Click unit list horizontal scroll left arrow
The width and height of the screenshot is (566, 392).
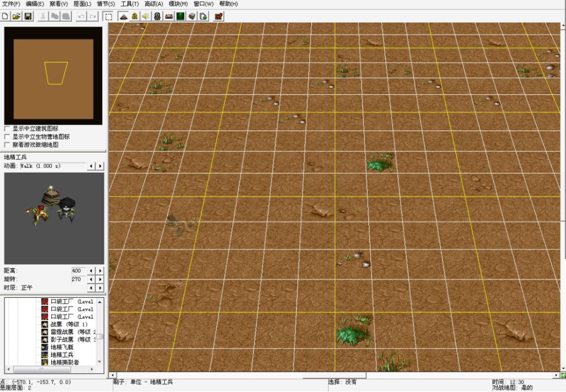click(9, 369)
